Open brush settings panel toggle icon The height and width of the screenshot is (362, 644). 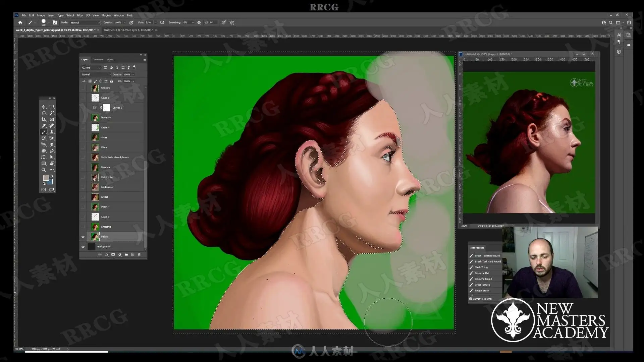tap(55, 22)
